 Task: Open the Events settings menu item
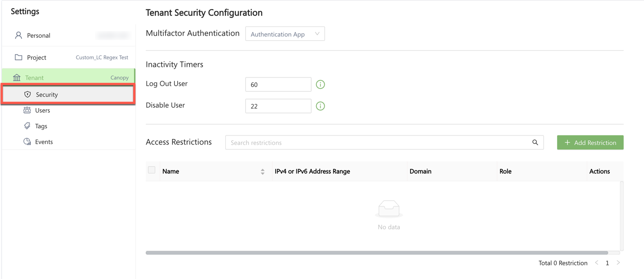tap(44, 142)
